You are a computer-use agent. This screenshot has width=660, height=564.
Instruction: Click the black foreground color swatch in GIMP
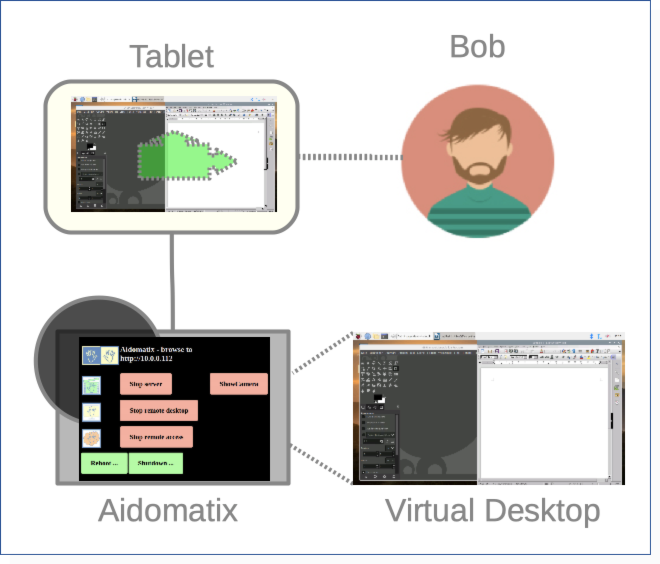point(378,396)
